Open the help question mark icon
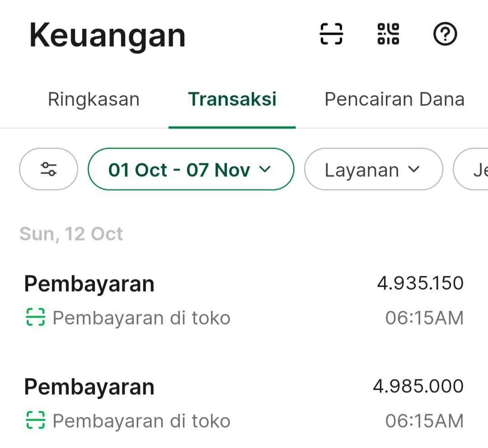This screenshot has height=448, width=488. 445,34
